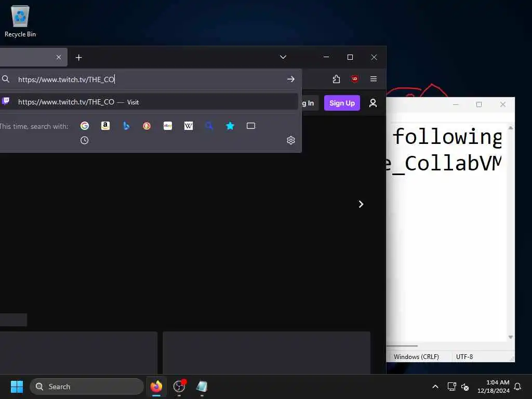Open the Windows Start menu
Viewport: 532px width, 399px height.
pos(17,387)
